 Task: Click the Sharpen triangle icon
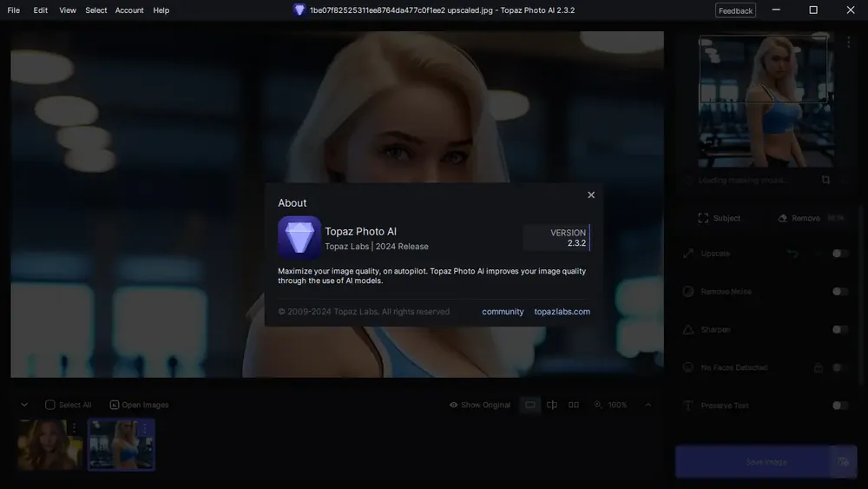coord(688,329)
